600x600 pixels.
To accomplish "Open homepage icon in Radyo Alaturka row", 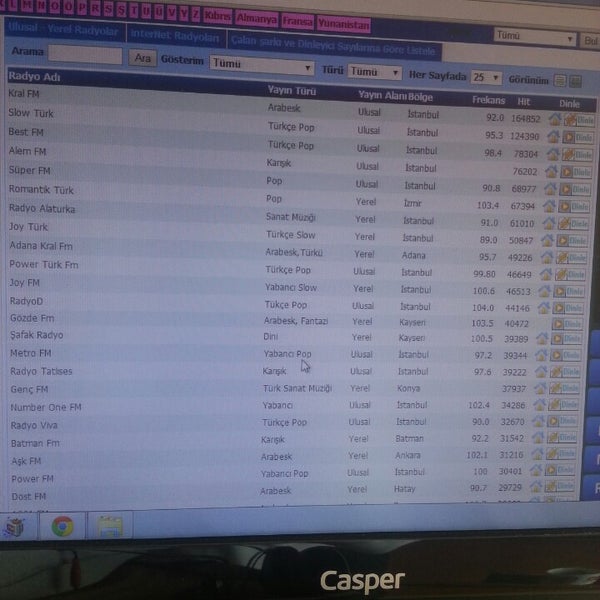I will point(549,223).
